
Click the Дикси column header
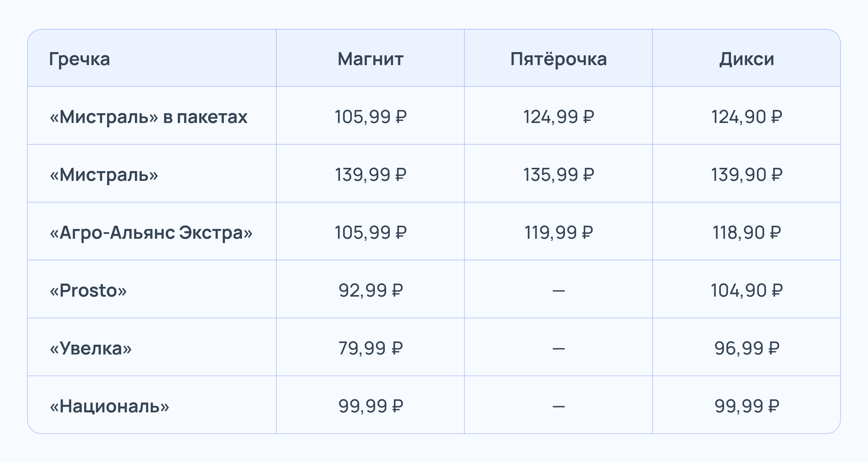click(x=746, y=59)
